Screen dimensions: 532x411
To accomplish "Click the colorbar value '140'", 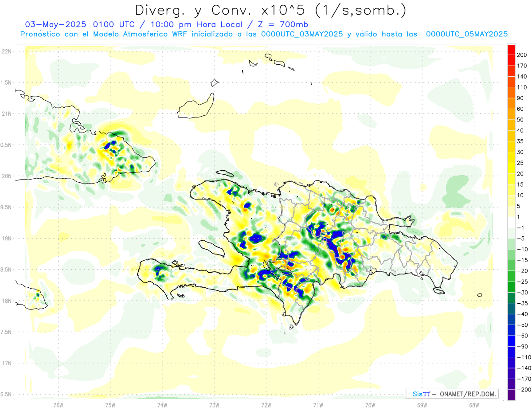I will [523, 76].
